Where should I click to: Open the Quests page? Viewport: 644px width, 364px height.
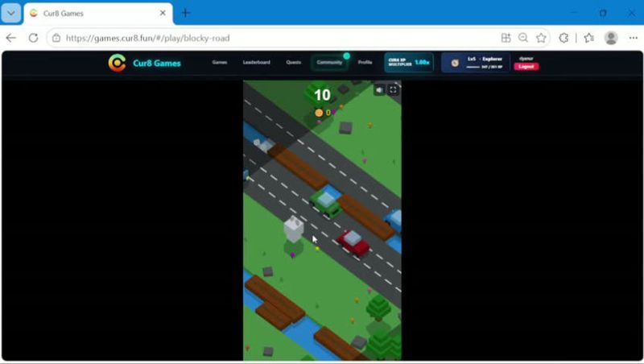(x=293, y=63)
